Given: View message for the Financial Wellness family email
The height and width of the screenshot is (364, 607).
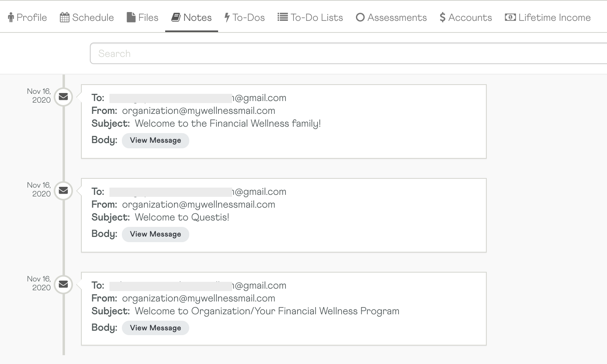Looking at the screenshot, I should 155,140.
